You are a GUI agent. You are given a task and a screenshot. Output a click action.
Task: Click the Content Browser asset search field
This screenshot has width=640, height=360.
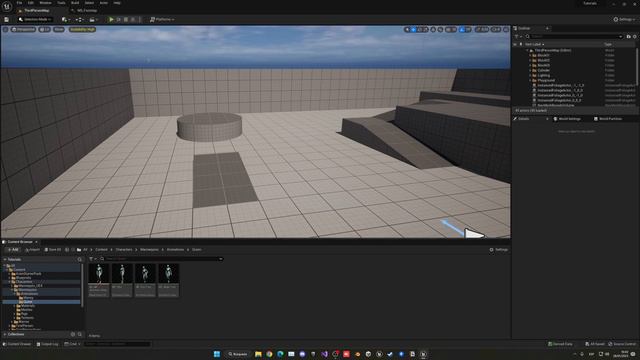[x=162, y=259]
